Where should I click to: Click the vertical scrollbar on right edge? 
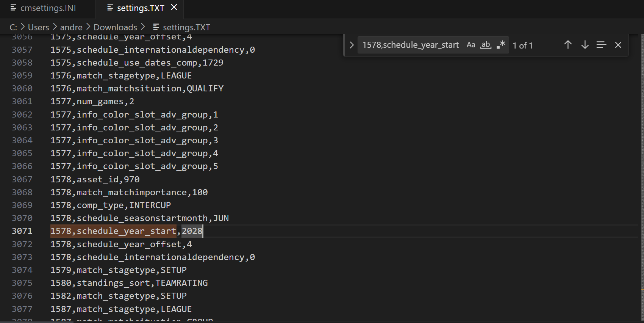click(641, 171)
